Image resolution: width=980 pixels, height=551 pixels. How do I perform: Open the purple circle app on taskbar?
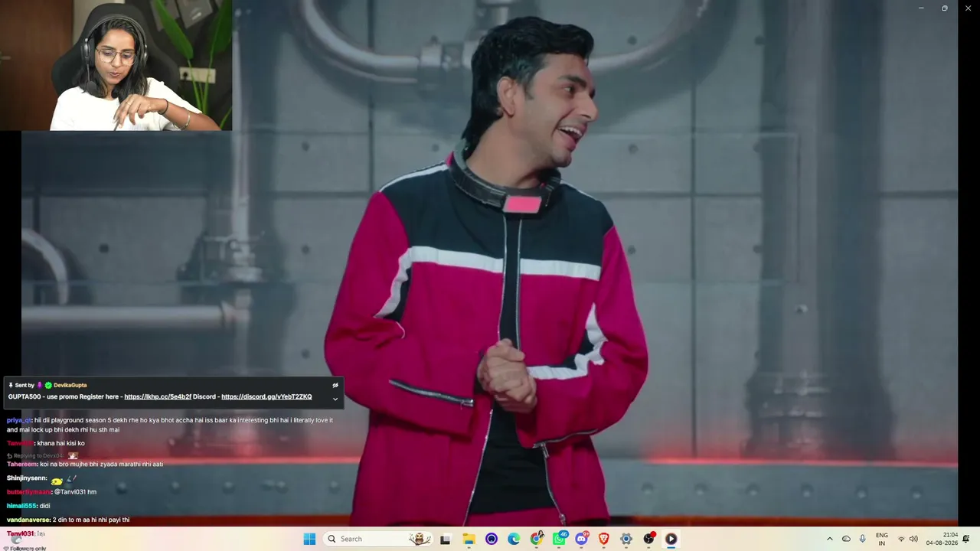coord(492,539)
